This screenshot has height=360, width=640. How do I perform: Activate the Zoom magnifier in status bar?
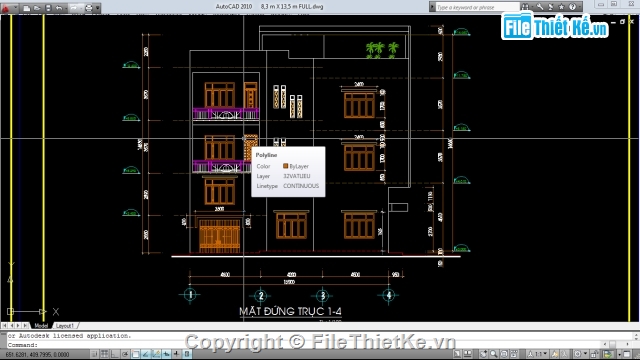[493, 354]
